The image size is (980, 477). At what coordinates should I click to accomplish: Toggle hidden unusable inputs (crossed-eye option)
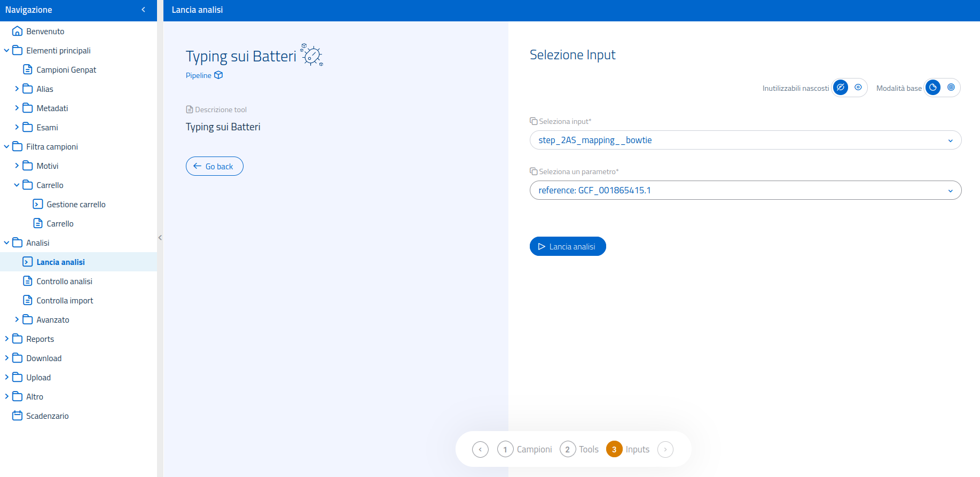click(x=841, y=88)
